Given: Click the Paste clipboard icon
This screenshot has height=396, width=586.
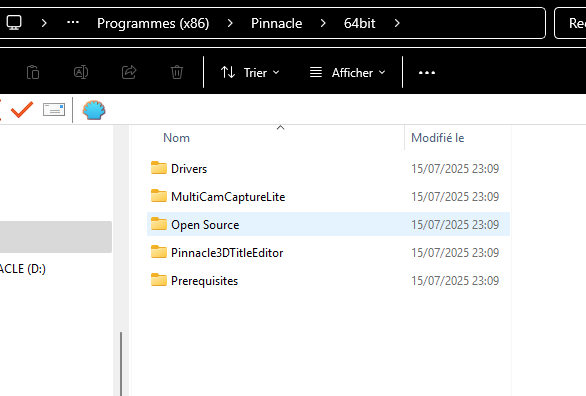Looking at the screenshot, I should click(x=33, y=72).
